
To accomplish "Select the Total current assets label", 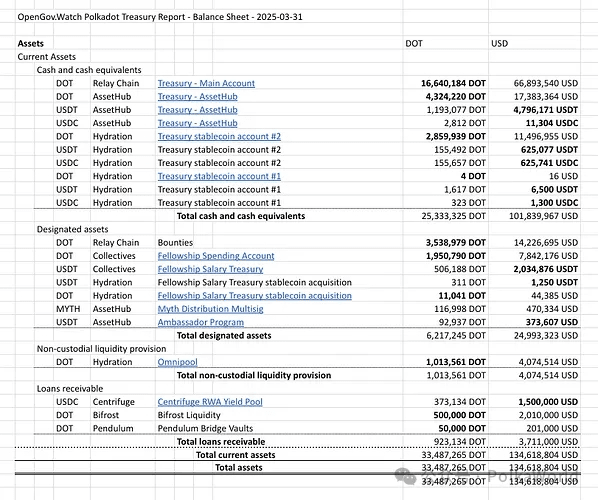I will pos(236,455).
